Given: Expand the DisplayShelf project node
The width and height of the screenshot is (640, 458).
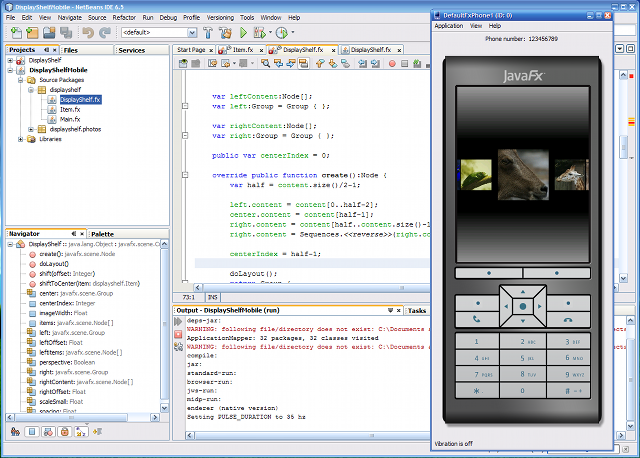Looking at the screenshot, I should pyautogui.click(x=10, y=60).
